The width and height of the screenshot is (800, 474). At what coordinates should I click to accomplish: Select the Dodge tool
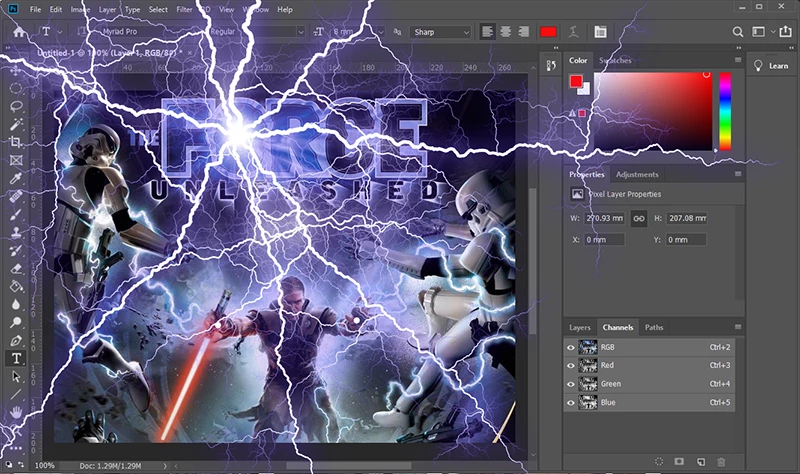[16, 322]
